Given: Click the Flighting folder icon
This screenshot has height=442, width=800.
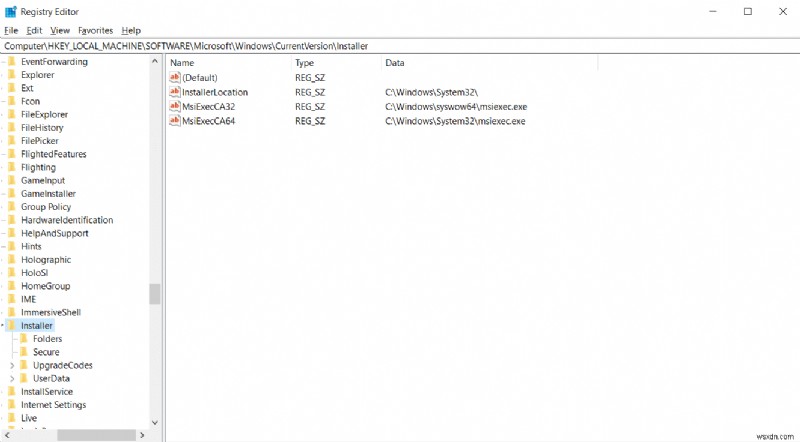Looking at the screenshot, I should click(x=12, y=167).
